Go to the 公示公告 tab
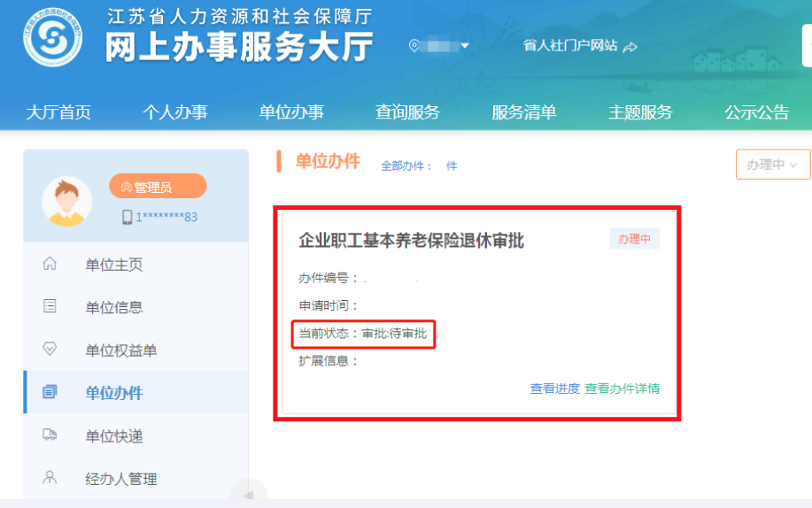The height and width of the screenshot is (508, 812). (x=756, y=112)
